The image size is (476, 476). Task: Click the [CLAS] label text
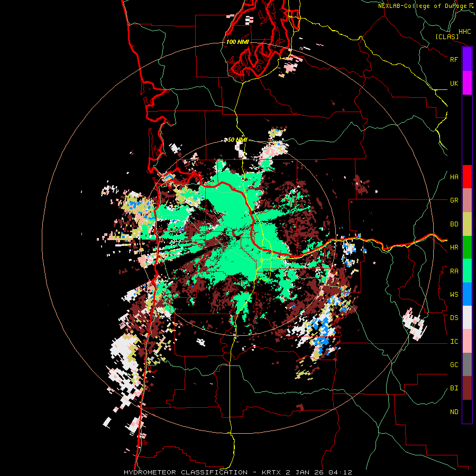point(447,37)
